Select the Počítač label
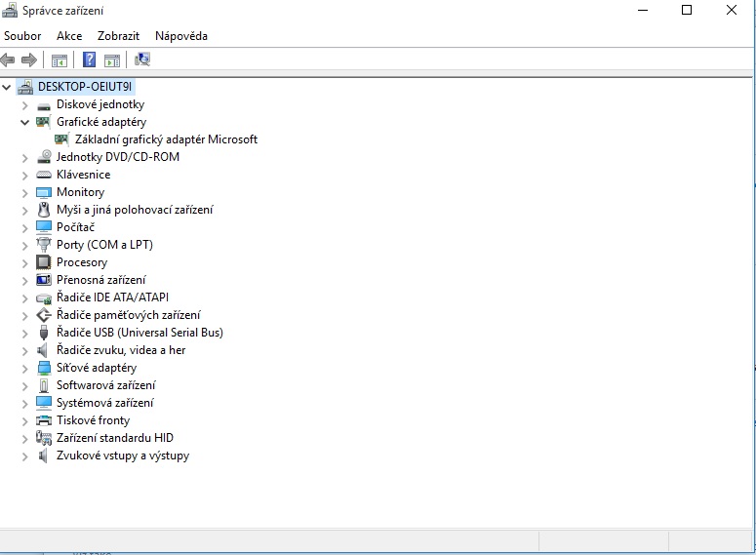The image size is (756, 555). point(76,227)
